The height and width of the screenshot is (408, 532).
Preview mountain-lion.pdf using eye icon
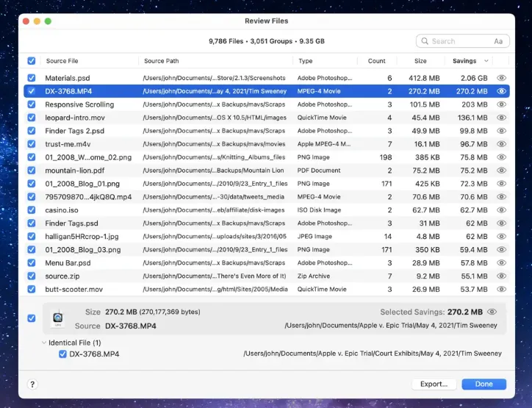tap(501, 171)
